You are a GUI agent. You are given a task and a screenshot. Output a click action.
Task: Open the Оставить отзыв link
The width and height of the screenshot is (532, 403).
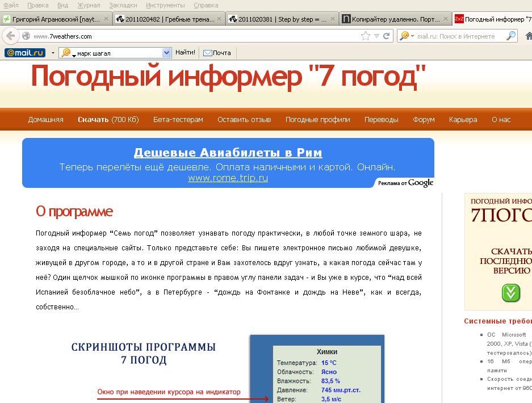tap(244, 119)
